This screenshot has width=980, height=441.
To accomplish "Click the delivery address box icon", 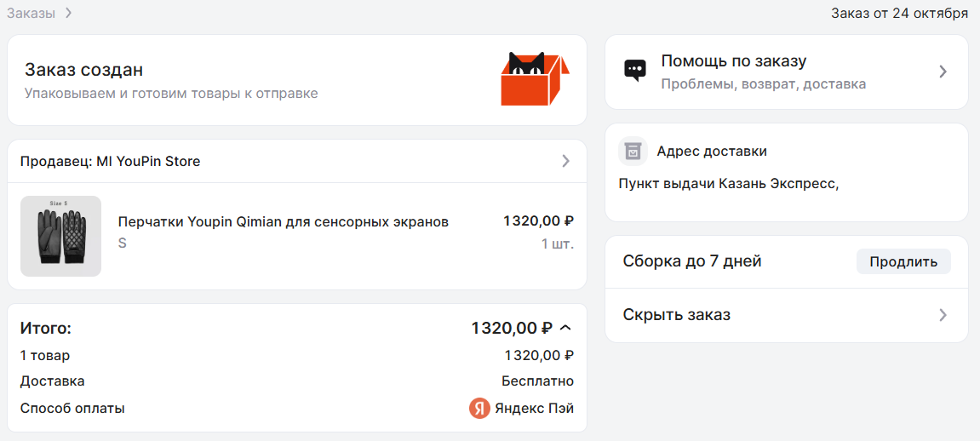I will click(x=633, y=151).
